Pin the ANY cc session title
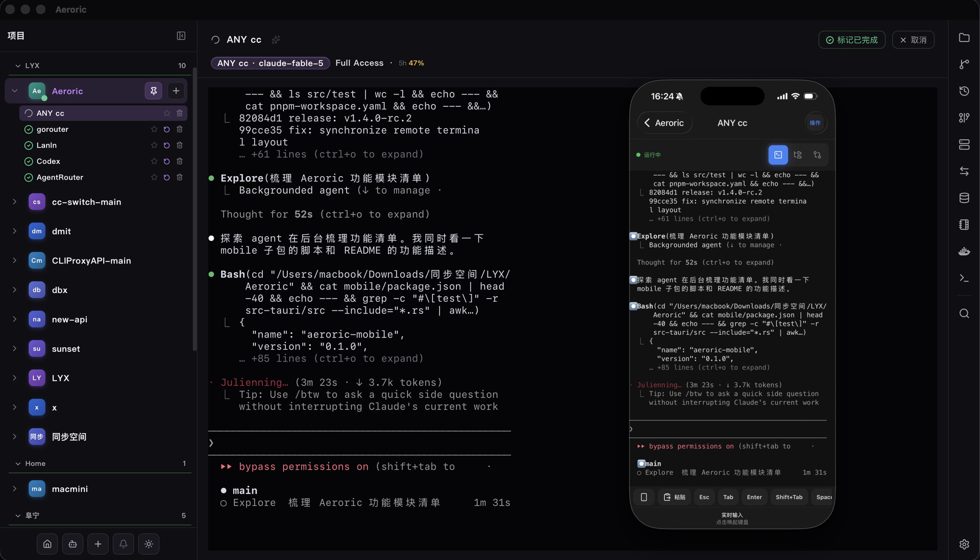Image resolution: width=980 pixels, height=560 pixels. coord(276,40)
